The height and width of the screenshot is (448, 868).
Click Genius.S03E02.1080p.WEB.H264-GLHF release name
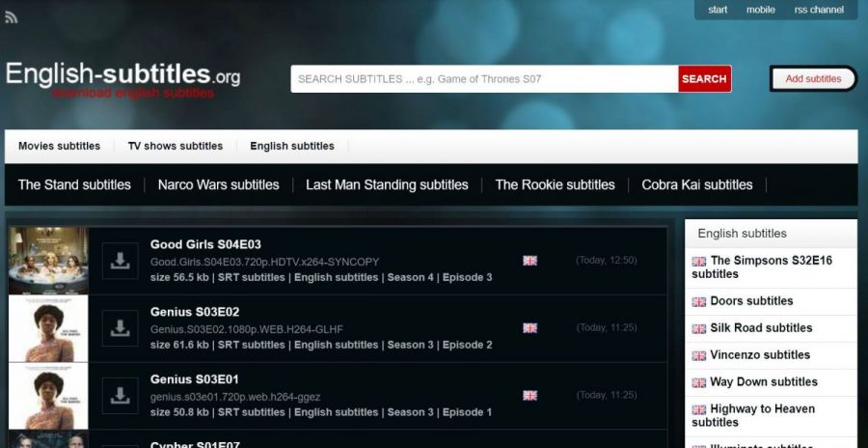[x=246, y=329]
